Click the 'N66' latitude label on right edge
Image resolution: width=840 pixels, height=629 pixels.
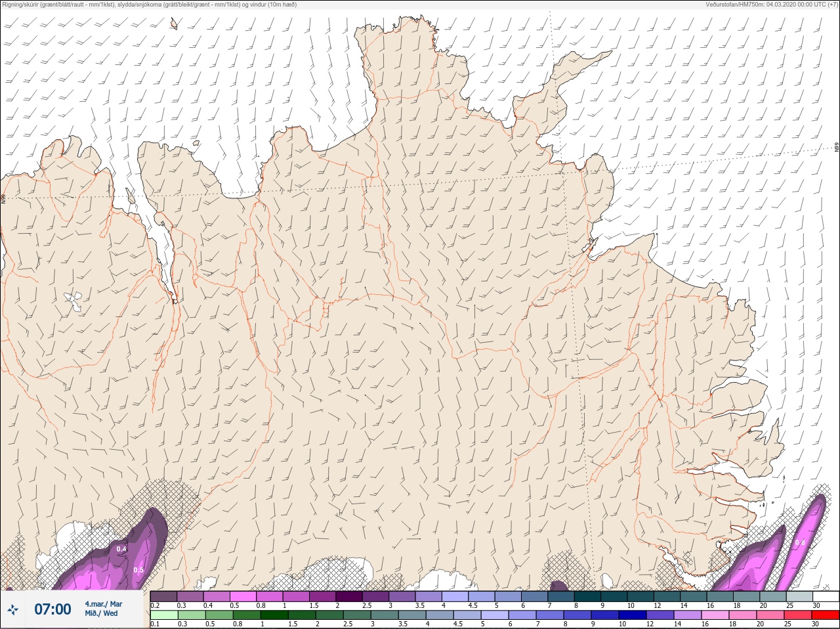click(837, 148)
